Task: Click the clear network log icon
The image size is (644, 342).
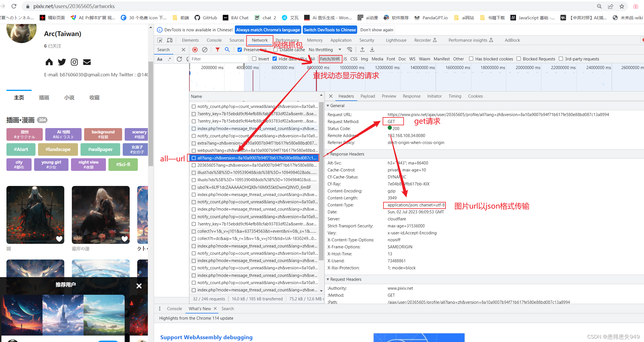Action: [x=205, y=49]
